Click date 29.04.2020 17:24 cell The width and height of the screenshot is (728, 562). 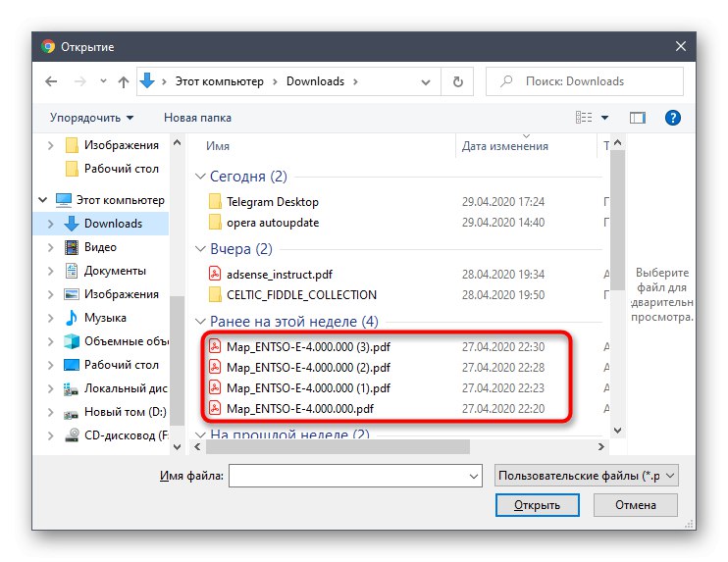point(502,202)
